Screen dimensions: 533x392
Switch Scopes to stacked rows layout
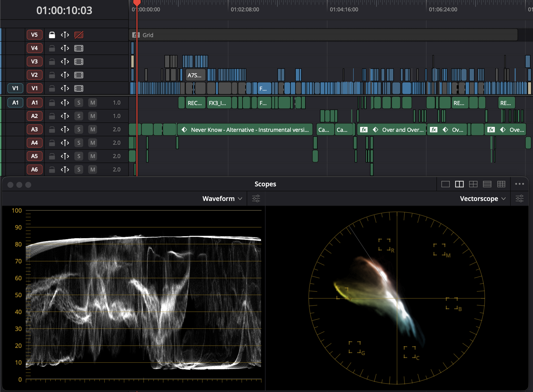click(x=487, y=184)
